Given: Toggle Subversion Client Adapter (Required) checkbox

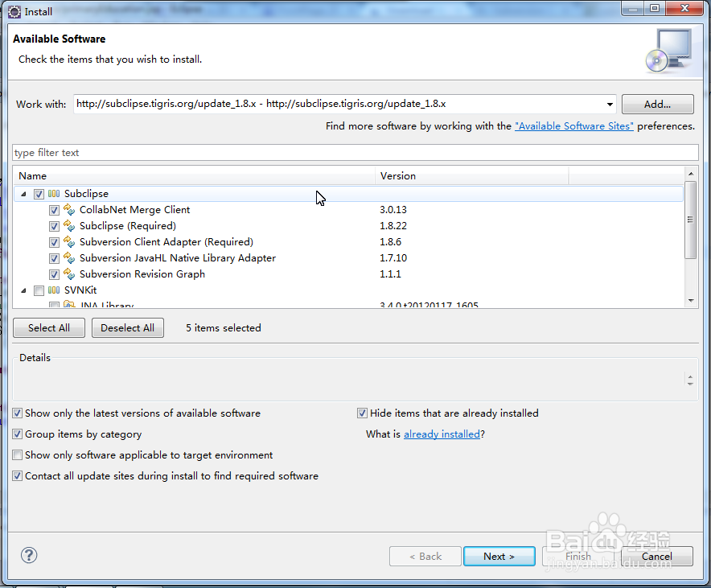Looking at the screenshot, I should coord(54,242).
